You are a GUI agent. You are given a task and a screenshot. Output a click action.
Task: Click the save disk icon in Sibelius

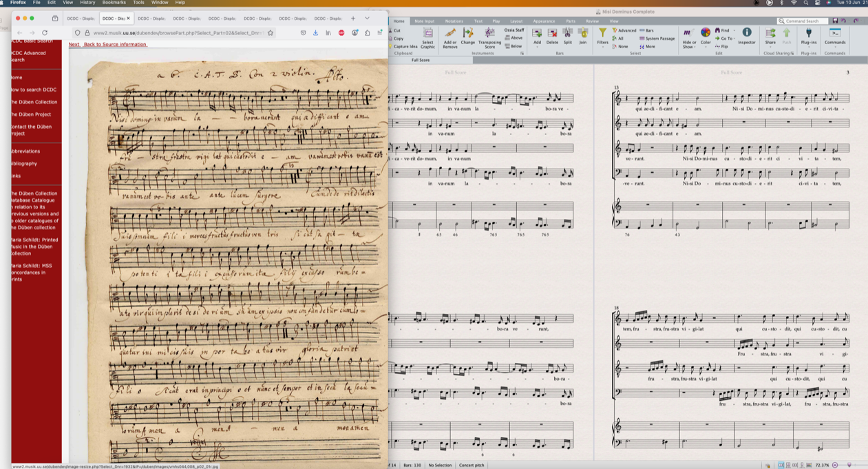[x=835, y=21]
